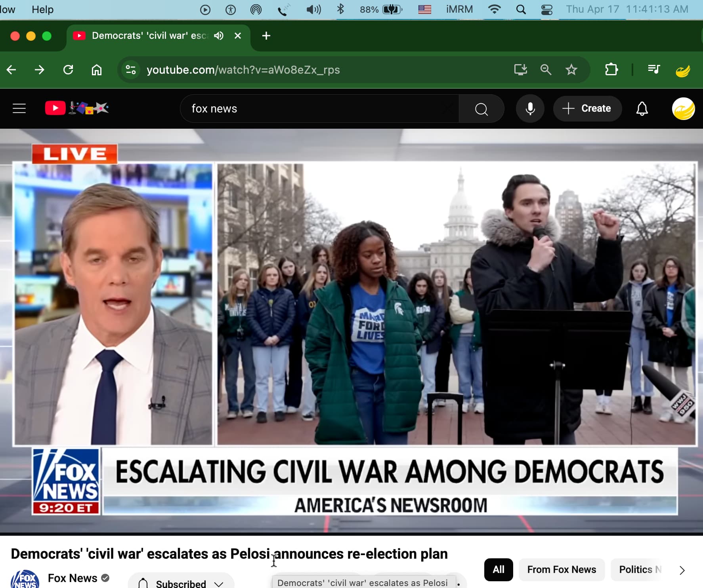
Task: Open the volume menu bar icon
Action: tap(313, 10)
